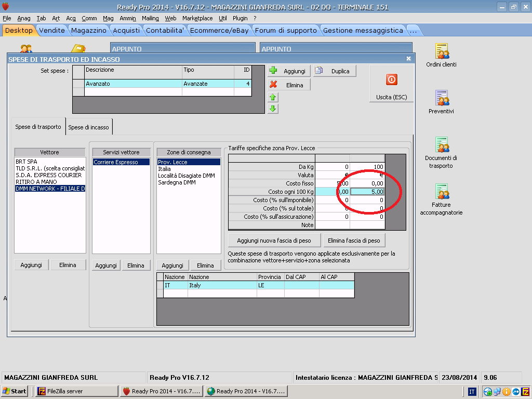Click Elimina fascia di peso
Image resolution: width=532 pixels, height=399 pixels.
(x=354, y=241)
